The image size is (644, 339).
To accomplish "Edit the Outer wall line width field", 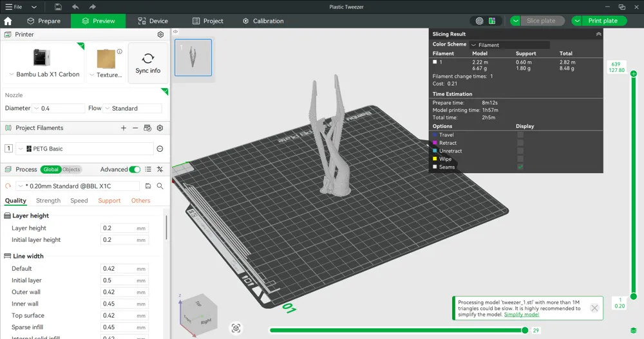I will [x=124, y=292].
